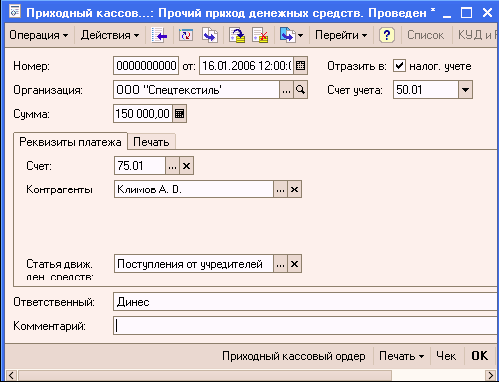
Task: Click the document icon in title bar
Action: [15, 12]
